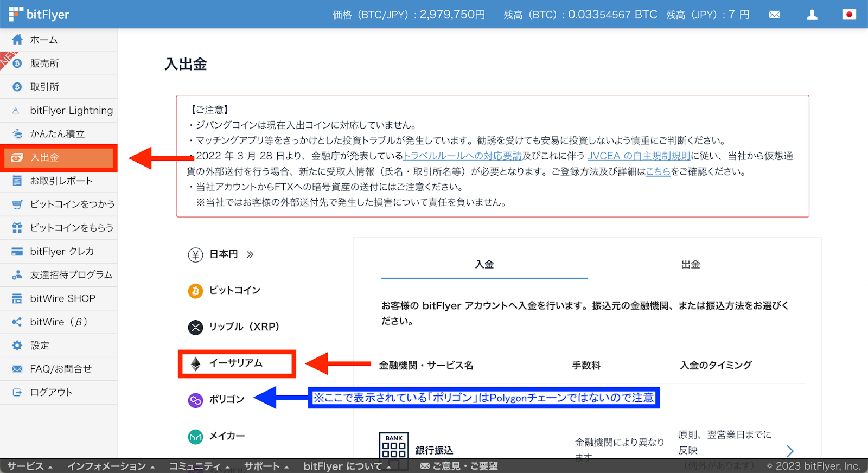
Task: Switch to the 入金 tab
Action: point(484,265)
